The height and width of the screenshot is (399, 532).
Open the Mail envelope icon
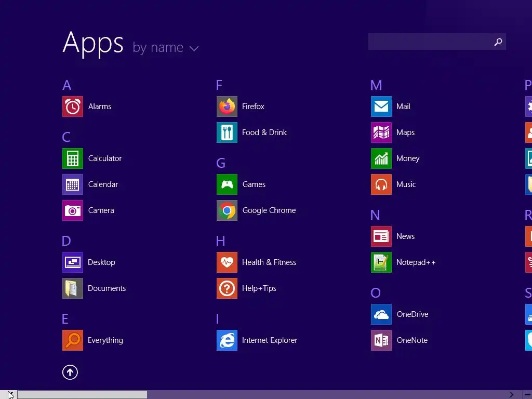click(x=381, y=107)
